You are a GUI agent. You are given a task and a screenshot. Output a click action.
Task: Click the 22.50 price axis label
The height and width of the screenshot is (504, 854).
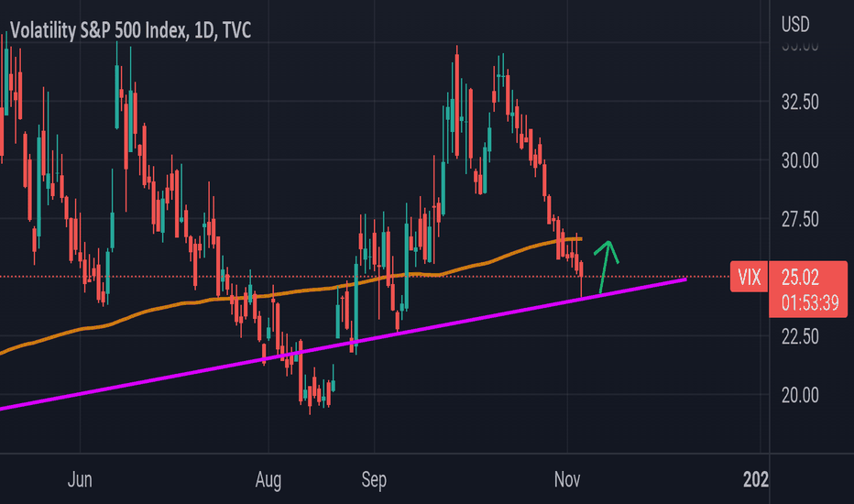point(800,336)
